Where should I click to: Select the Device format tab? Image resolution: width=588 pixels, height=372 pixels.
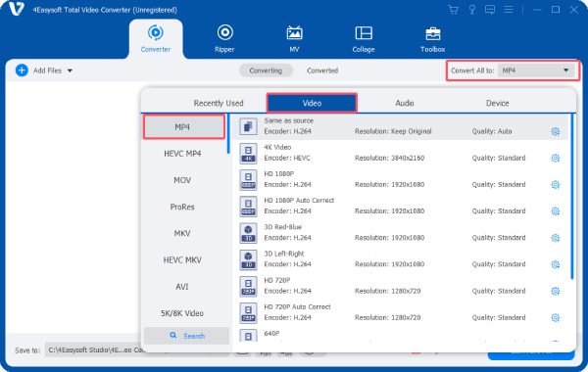(x=498, y=103)
